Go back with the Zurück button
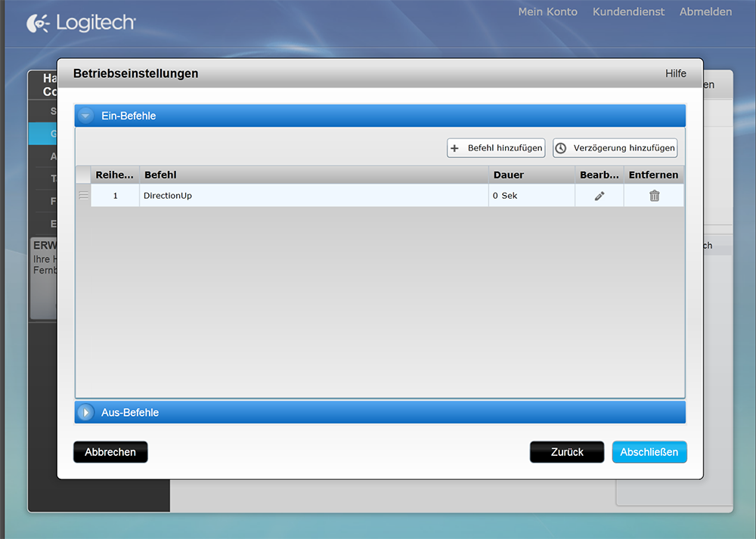 tap(567, 452)
